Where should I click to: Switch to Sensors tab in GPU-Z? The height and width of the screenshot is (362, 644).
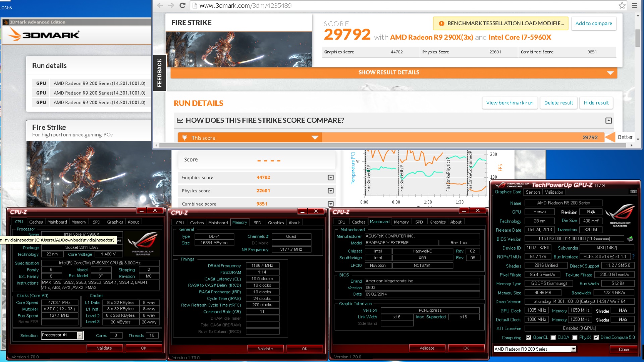coord(533,192)
